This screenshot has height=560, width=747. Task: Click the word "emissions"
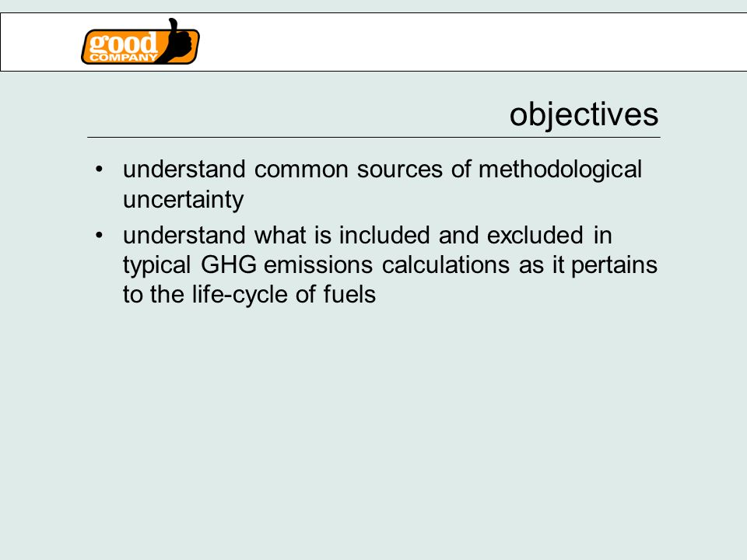(317, 265)
